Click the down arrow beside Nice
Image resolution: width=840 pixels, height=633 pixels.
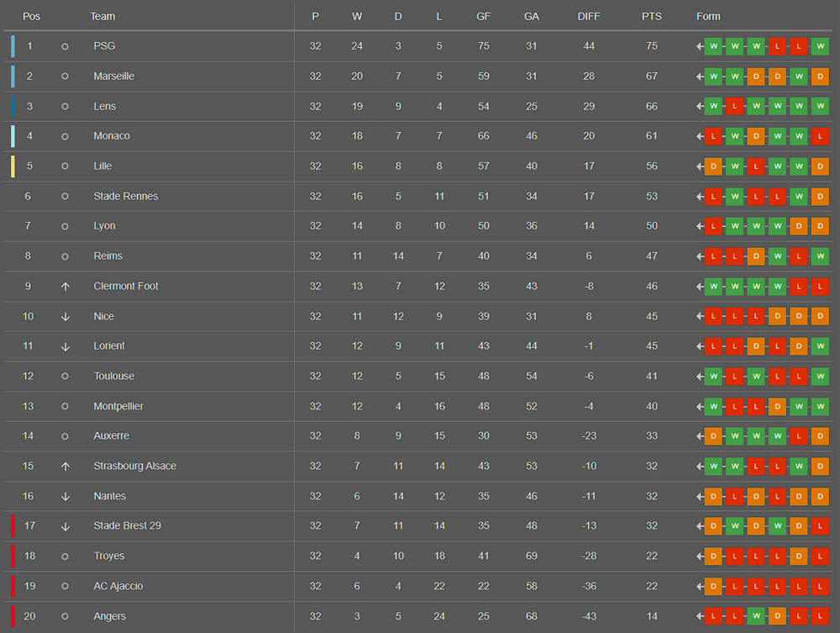click(x=66, y=317)
